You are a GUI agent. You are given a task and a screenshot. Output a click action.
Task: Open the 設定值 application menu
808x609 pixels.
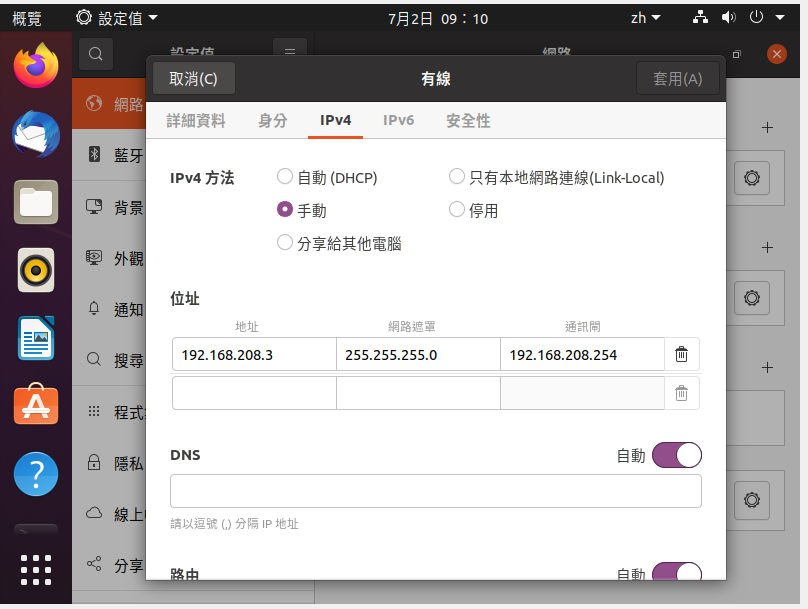tap(117, 18)
